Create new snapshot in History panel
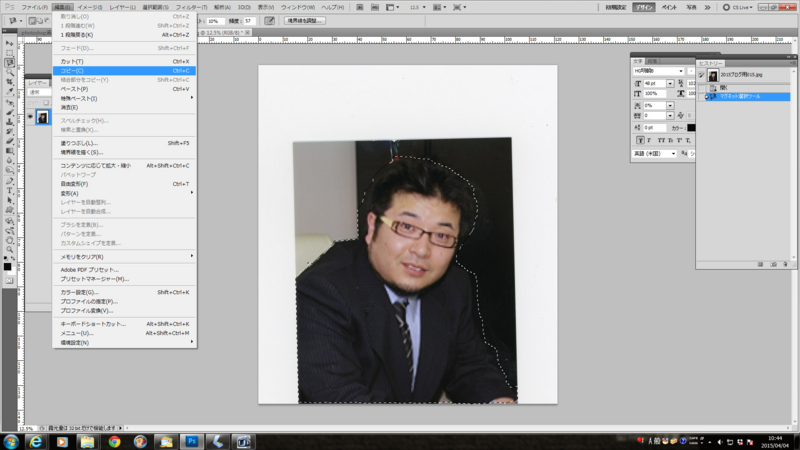This screenshot has height=450, width=800. pos(773,264)
